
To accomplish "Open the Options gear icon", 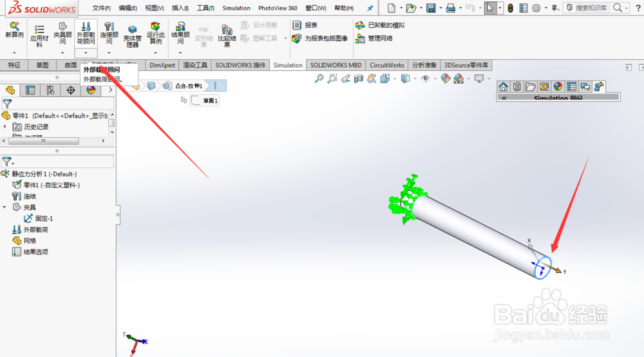I will (x=536, y=8).
